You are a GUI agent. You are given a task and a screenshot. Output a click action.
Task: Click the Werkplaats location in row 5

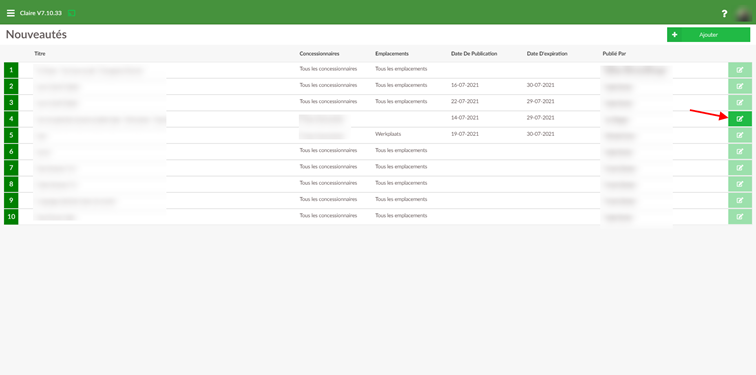(x=388, y=134)
